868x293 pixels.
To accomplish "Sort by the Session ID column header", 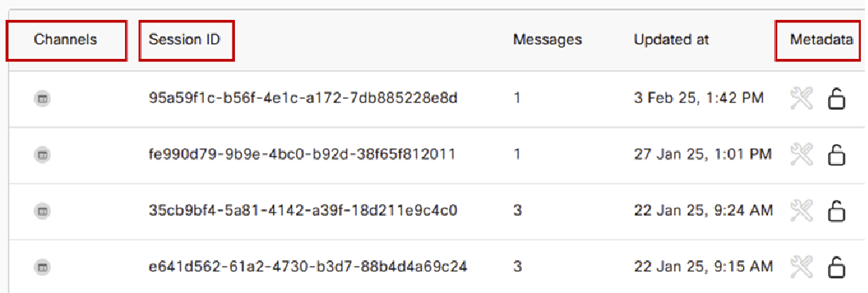I will pos(184,40).
